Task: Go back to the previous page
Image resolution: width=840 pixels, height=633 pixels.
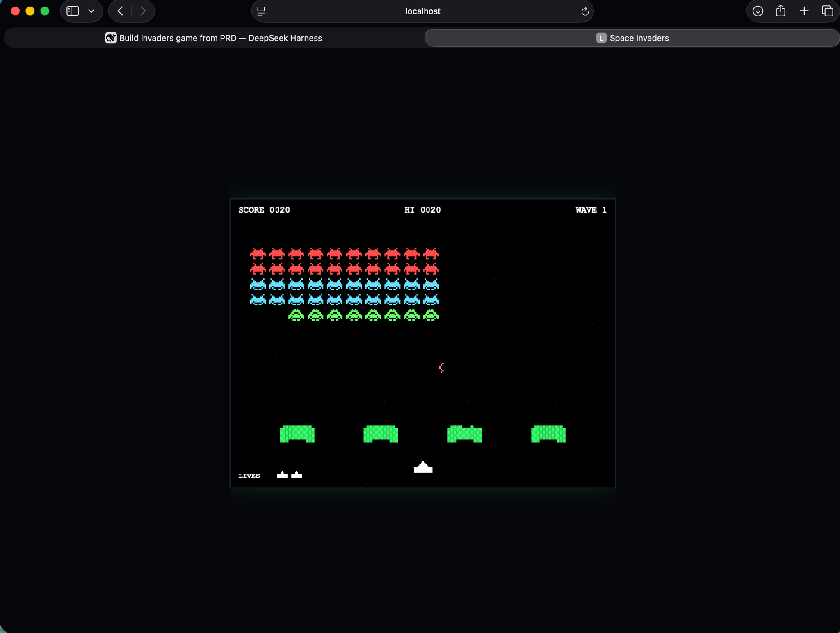Action: pos(120,11)
